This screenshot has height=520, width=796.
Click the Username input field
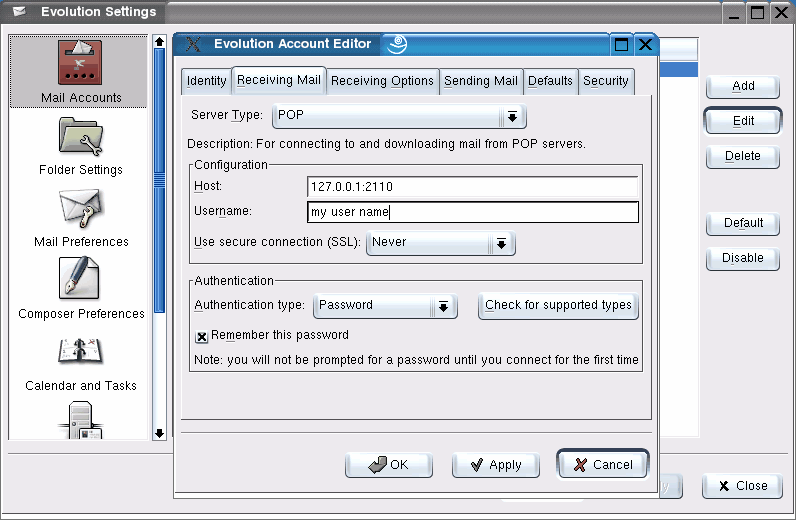point(473,212)
